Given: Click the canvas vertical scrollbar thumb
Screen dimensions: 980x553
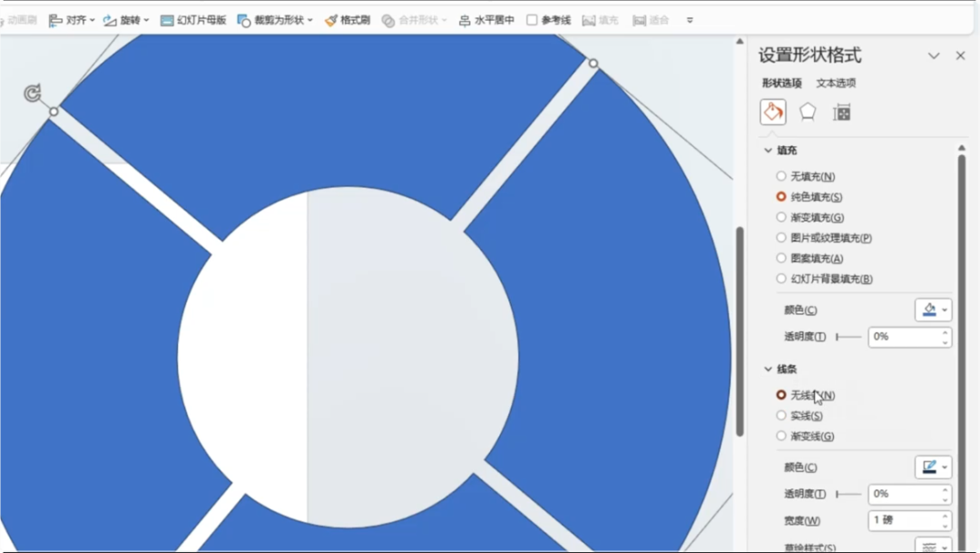Looking at the screenshot, I should click(x=740, y=331).
